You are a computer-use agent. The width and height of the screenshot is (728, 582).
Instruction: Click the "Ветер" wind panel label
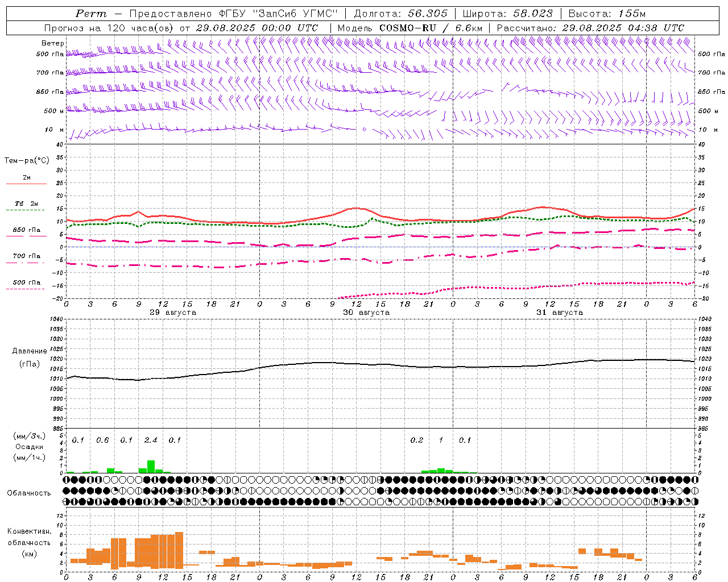(x=53, y=43)
